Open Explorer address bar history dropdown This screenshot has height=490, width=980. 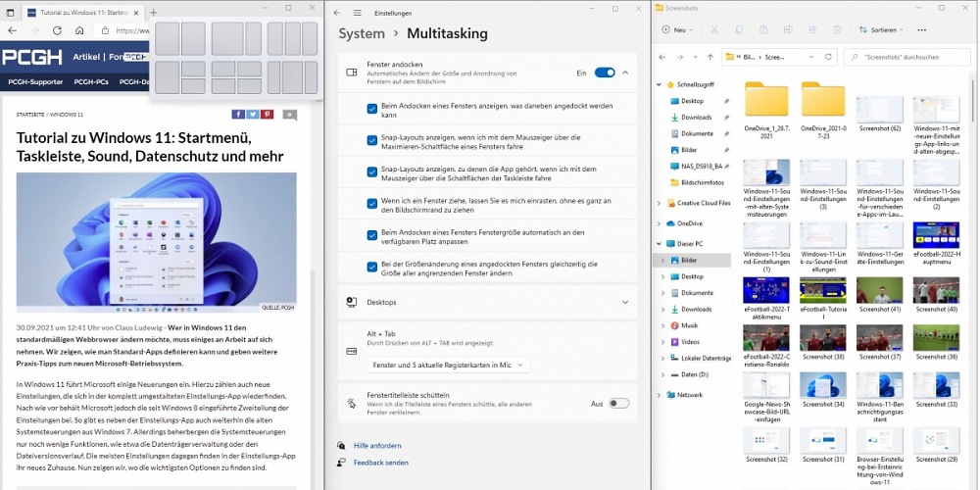[x=811, y=57]
